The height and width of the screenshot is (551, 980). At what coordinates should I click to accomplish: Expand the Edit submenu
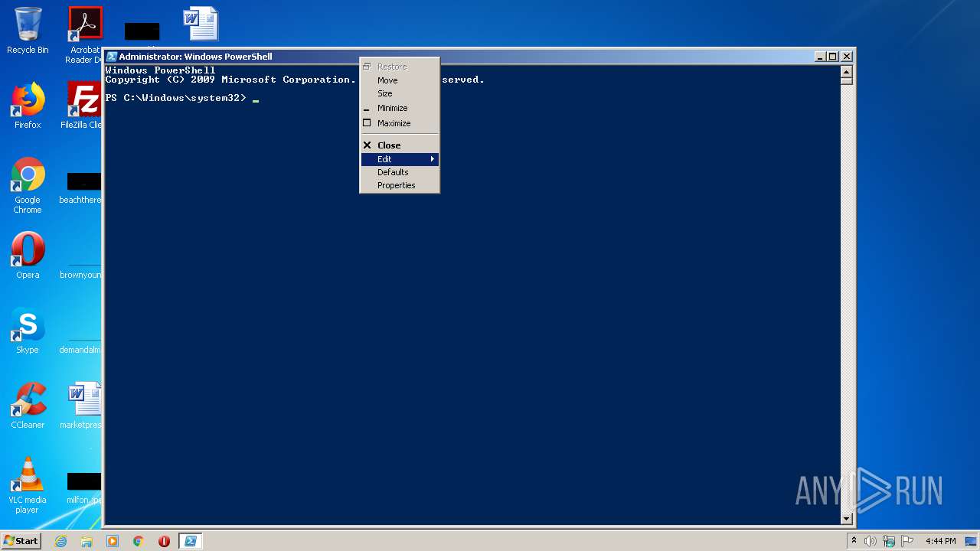[400, 159]
